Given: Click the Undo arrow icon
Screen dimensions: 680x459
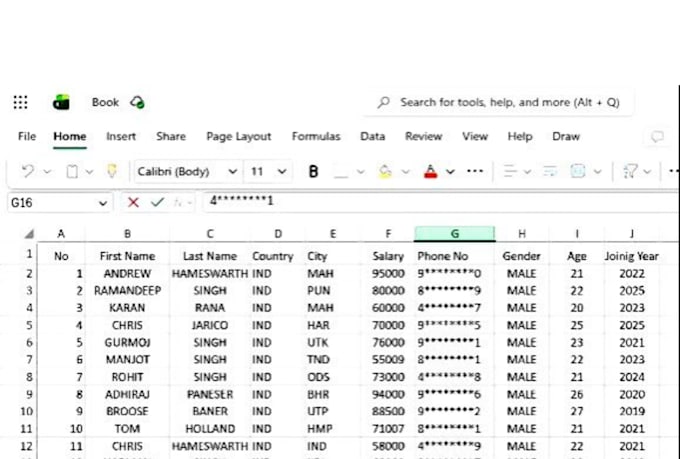Looking at the screenshot, I should pos(28,171).
